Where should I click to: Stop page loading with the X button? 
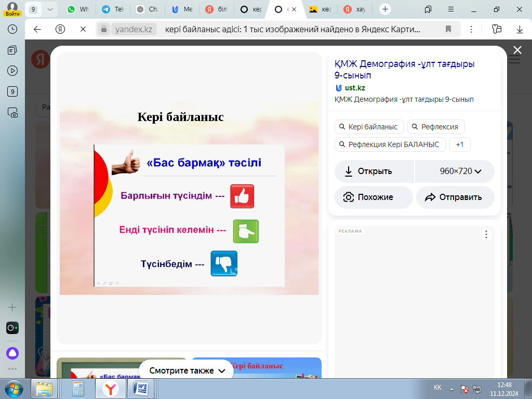coord(83,30)
